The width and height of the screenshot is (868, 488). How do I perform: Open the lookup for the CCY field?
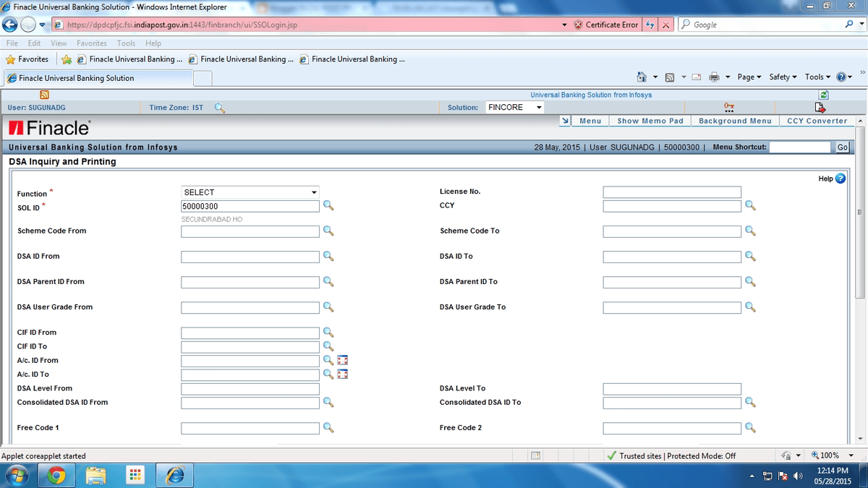750,206
